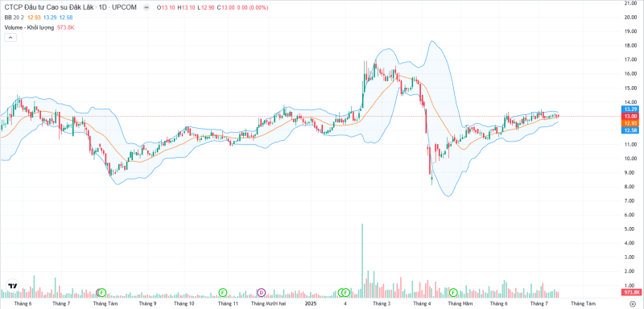Click the 10.00 price axis label
This screenshot has height=309, width=644.
(x=630, y=159)
